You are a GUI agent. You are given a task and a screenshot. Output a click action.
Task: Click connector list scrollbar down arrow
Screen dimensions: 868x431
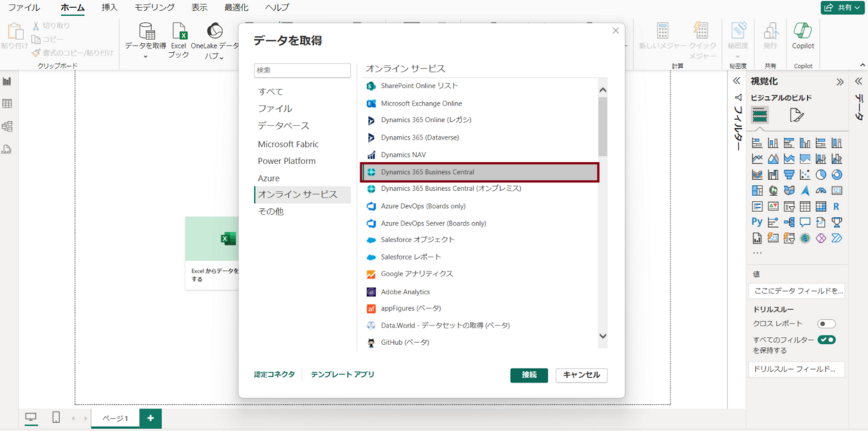[x=603, y=337]
